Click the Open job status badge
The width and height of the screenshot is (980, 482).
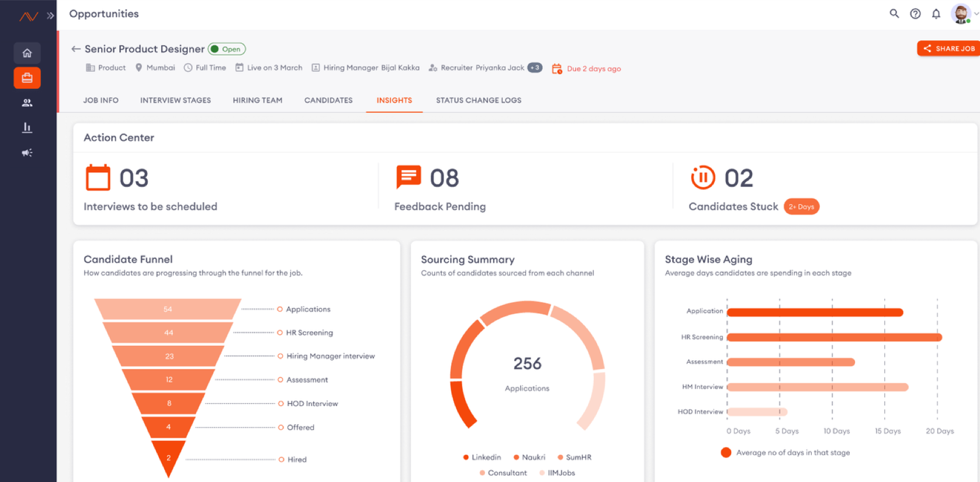pyautogui.click(x=227, y=49)
